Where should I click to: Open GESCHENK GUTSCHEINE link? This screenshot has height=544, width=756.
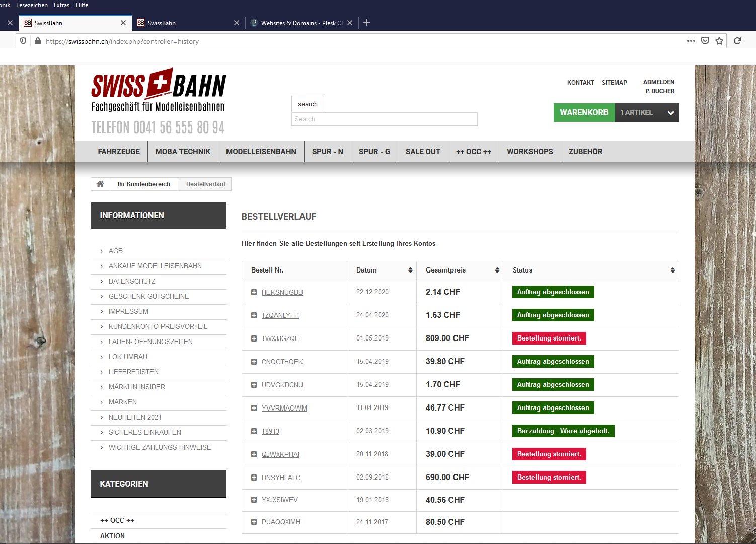click(x=149, y=296)
